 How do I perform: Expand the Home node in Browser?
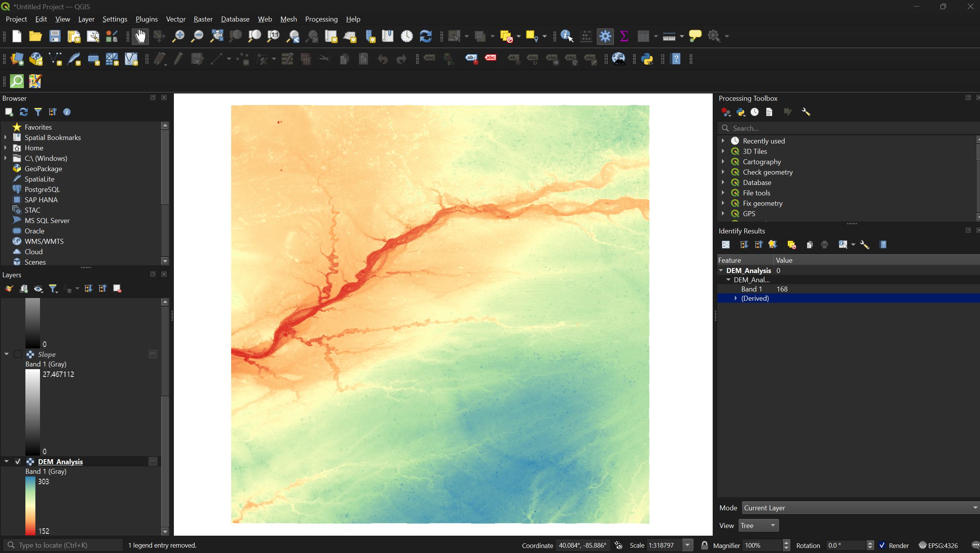coord(5,148)
